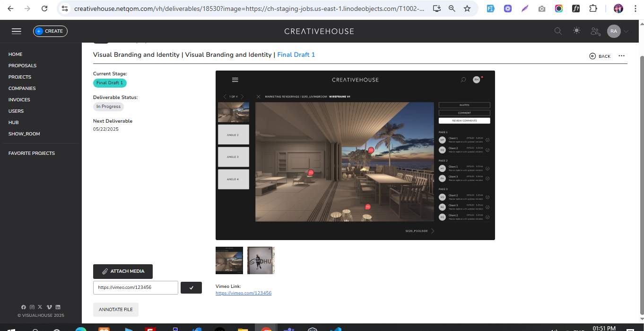Go to HOME in the sidebar
The height and width of the screenshot is (331, 644).
(x=16, y=54)
